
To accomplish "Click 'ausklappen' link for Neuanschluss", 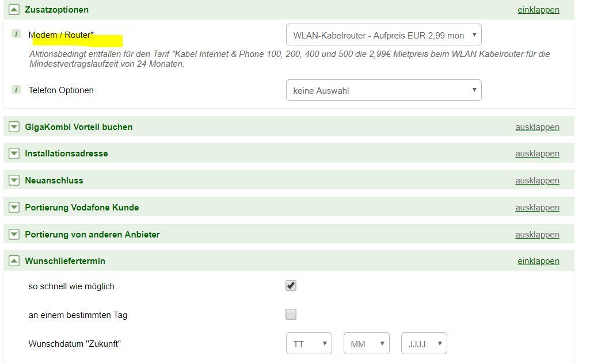I will coord(537,181).
